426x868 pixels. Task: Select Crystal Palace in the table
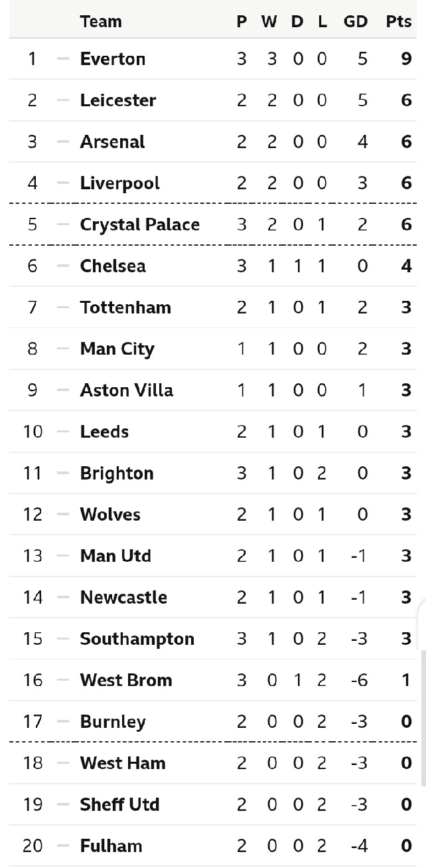[139, 224]
